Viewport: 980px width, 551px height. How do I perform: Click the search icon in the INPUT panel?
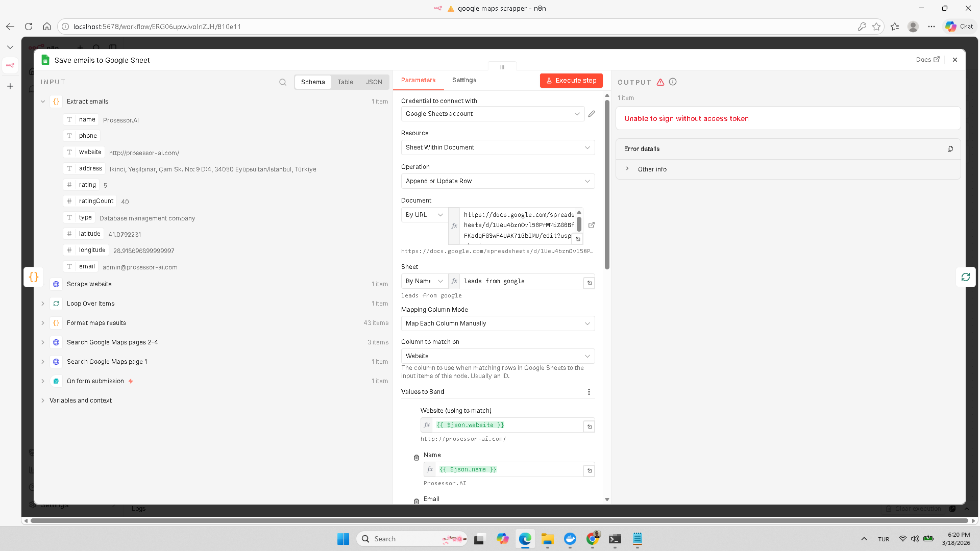point(283,82)
